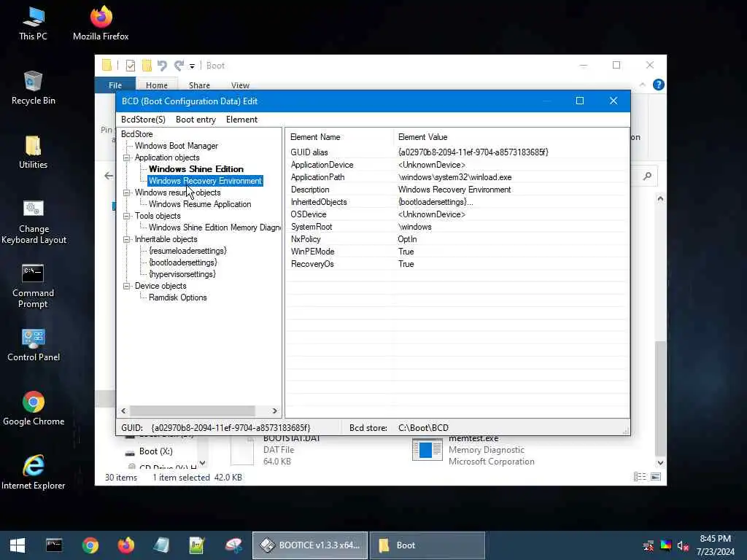
Task: Open Explorer Help question mark icon
Action: [659, 85]
